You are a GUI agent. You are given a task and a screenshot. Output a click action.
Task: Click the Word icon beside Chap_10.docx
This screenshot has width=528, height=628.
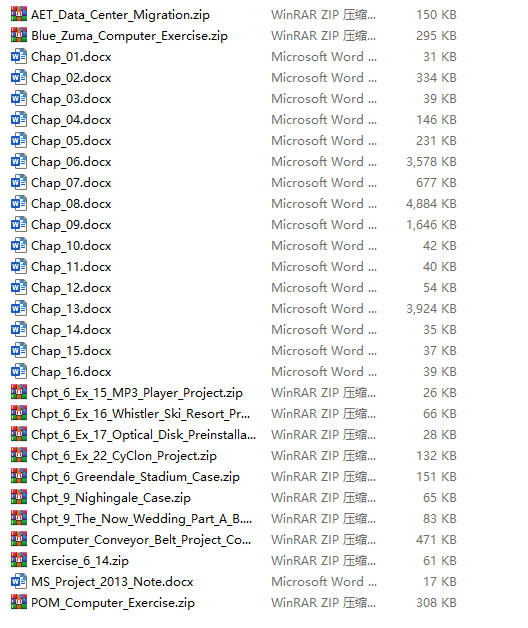[19, 245]
